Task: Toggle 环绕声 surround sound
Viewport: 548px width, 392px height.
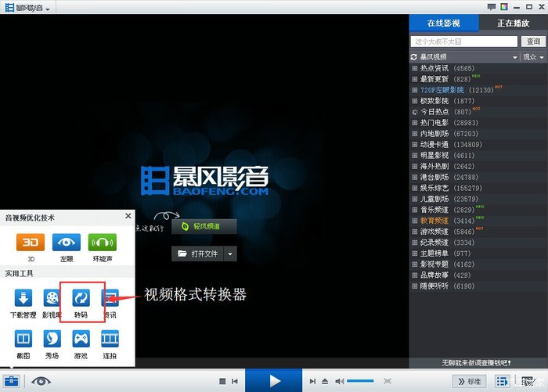Action: pyautogui.click(x=102, y=244)
